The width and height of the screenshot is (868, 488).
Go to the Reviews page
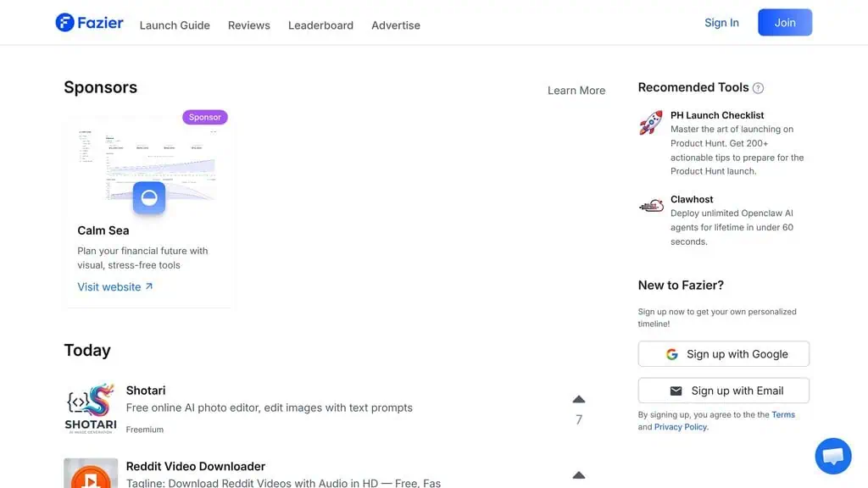pyautogui.click(x=249, y=25)
